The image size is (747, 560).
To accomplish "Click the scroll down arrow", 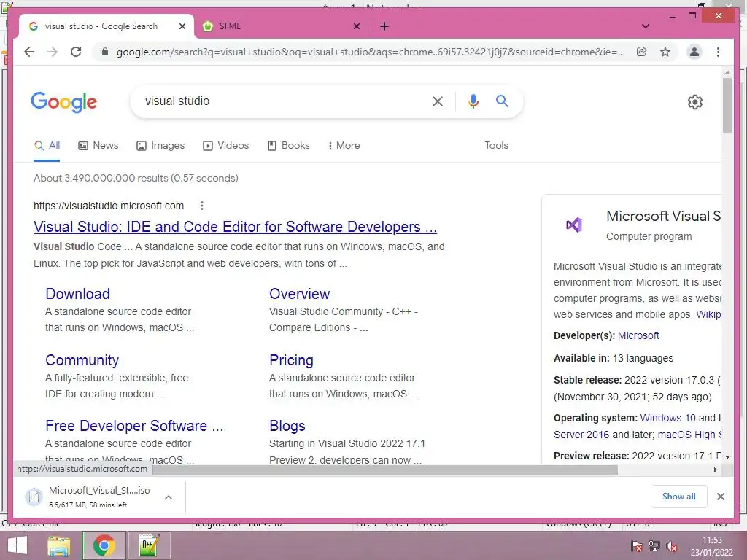I will (x=727, y=456).
